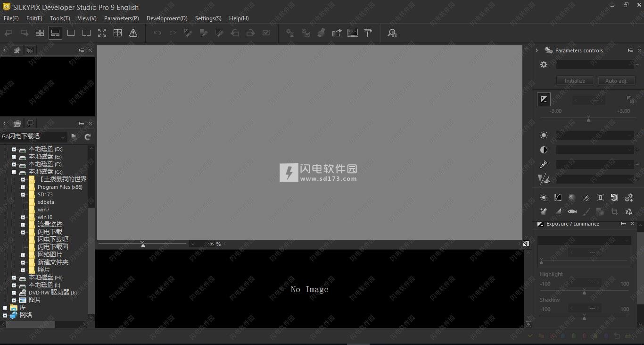Click the exposure bias slider handle
The width and height of the screenshot is (644, 345).
tap(588, 120)
